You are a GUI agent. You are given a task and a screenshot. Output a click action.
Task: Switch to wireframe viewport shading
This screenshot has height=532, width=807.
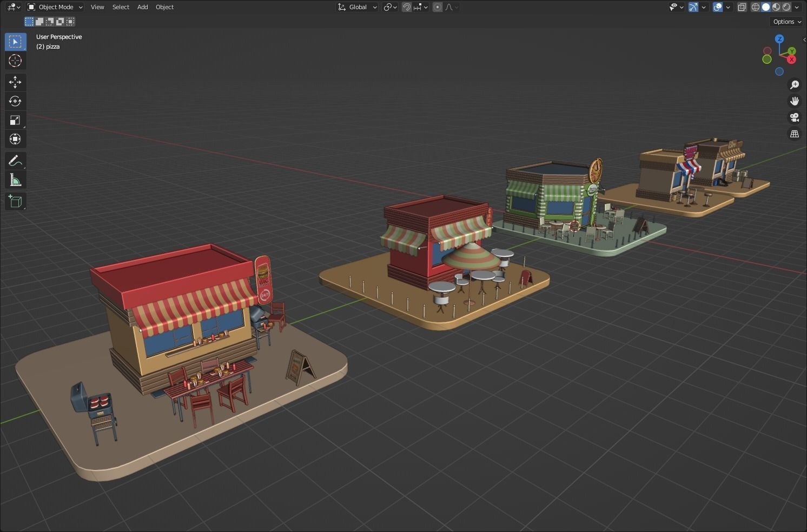pyautogui.click(x=756, y=7)
